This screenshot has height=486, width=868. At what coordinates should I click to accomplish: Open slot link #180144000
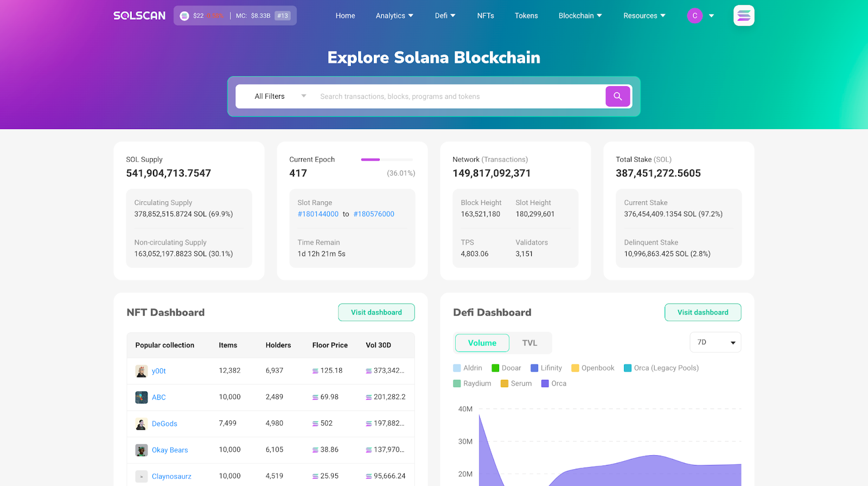(318, 214)
